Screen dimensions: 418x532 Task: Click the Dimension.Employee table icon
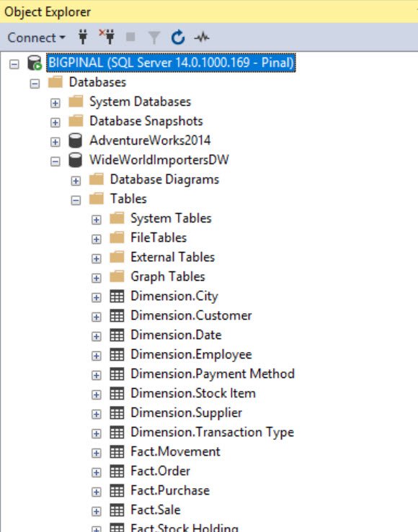click(117, 355)
